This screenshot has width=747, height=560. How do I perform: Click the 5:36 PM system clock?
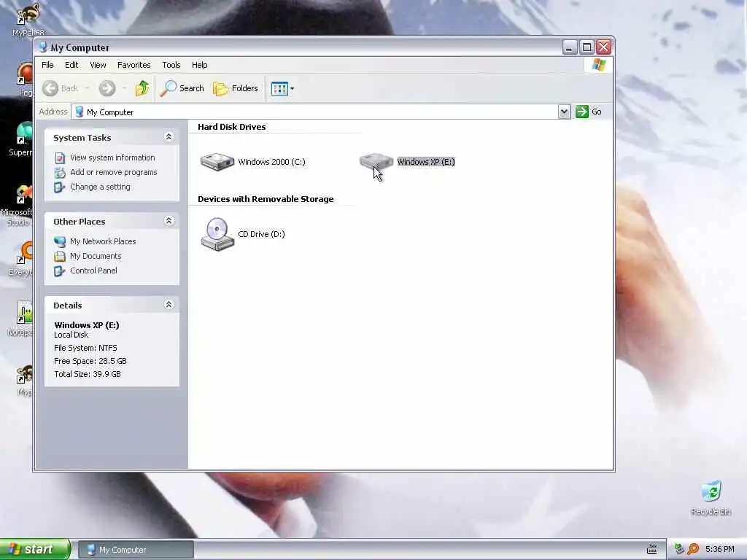pos(720,549)
